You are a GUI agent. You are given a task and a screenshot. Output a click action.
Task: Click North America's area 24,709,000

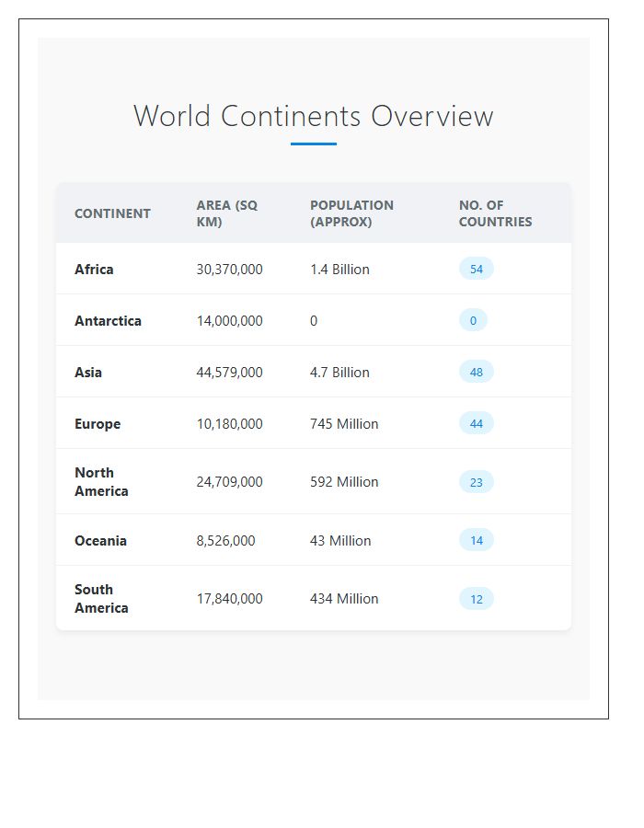click(x=230, y=481)
